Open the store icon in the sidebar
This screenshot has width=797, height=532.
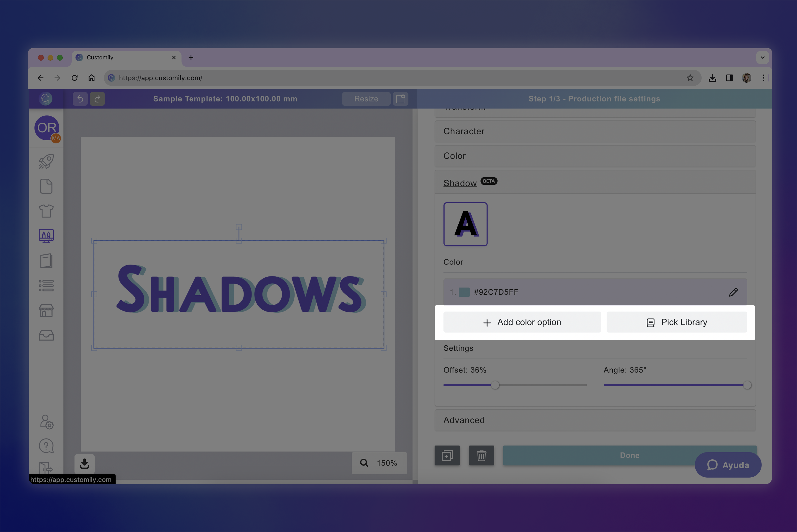click(46, 310)
